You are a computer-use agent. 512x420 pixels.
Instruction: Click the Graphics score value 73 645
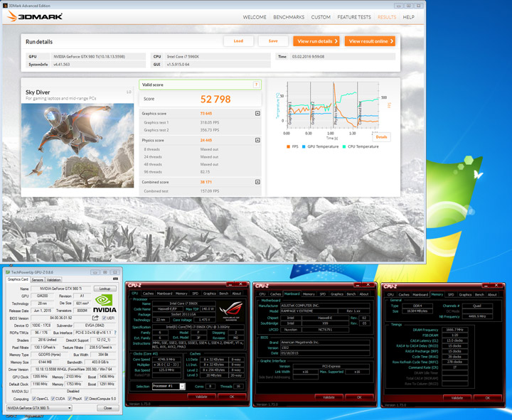click(x=206, y=114)
